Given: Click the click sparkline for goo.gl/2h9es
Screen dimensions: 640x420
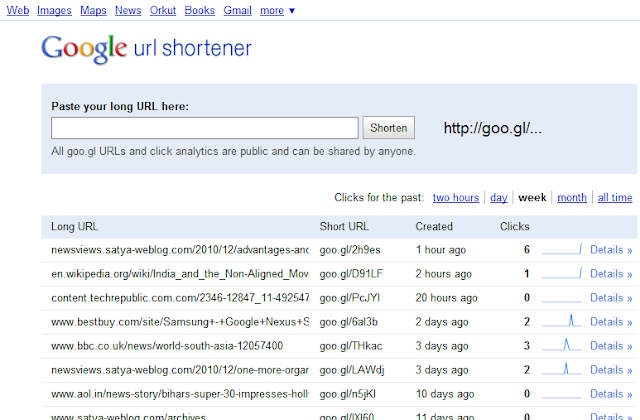Looking at the screenshot, I should 562,249.
